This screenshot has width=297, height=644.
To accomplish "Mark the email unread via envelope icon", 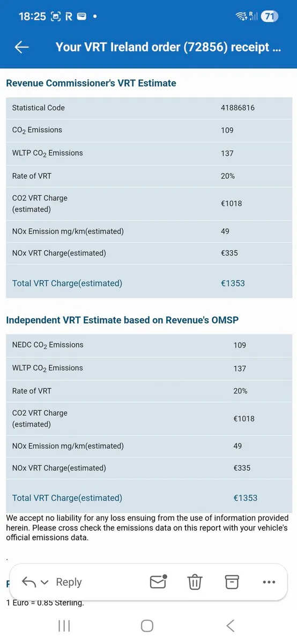I will click(x=158, y=581).
